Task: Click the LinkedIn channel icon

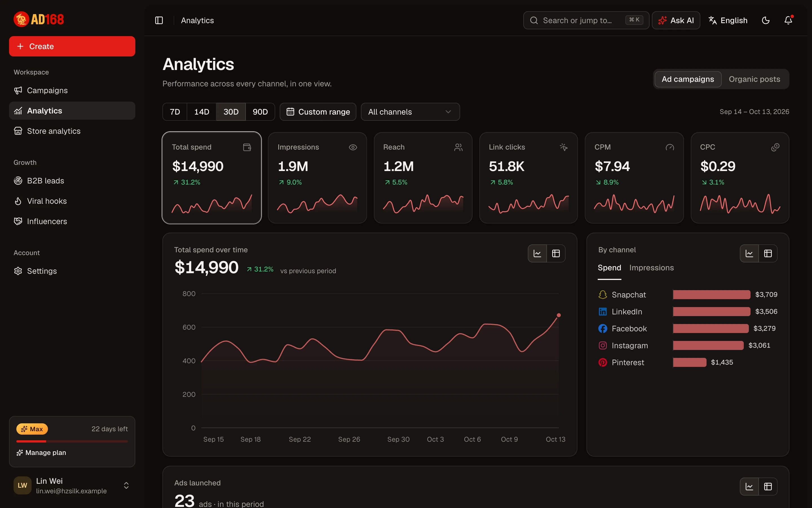Action: point(603,312)
